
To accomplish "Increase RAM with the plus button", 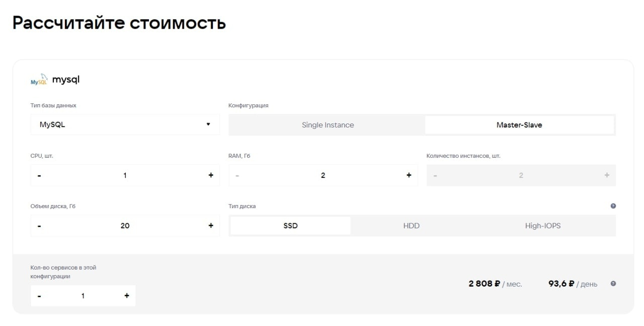I will (x=409, y=175).
